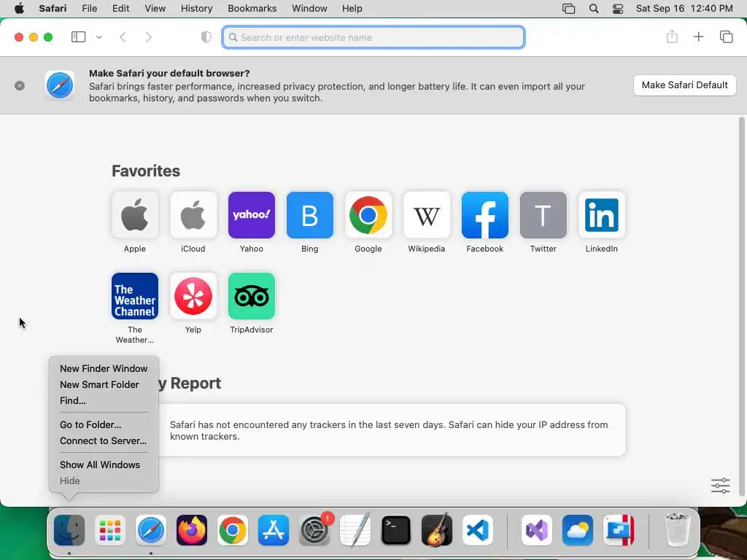Viewport: 747px width, 560px height.
Task: Open the View menu
Action: (x=155, y=9)
